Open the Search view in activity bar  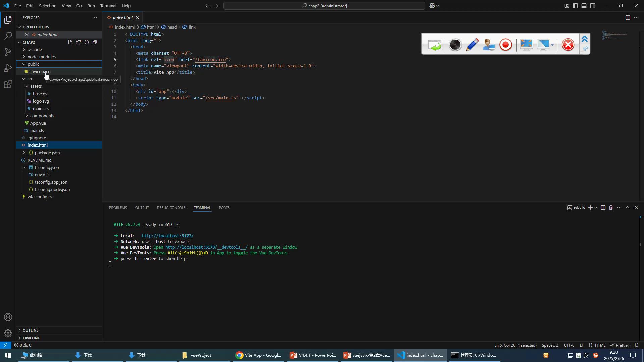(x=8, y=36)
